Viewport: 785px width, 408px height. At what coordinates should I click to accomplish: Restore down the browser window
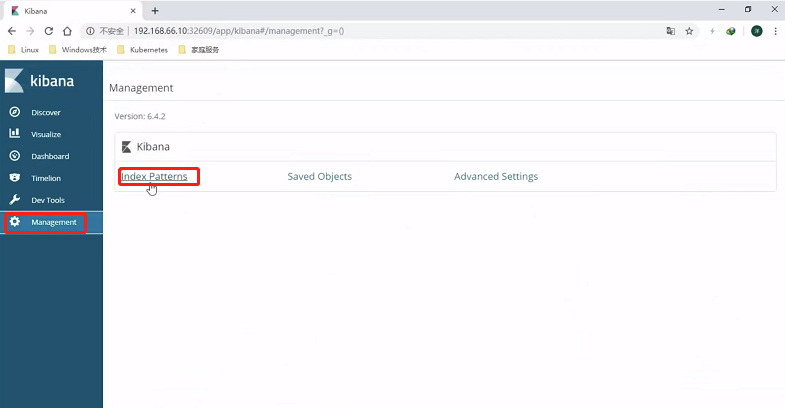point(748,10)
